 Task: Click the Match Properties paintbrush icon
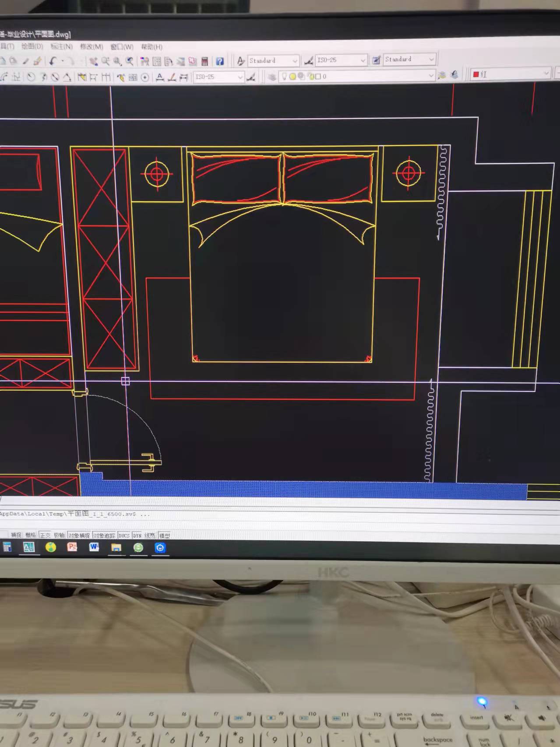click(37, 61)
